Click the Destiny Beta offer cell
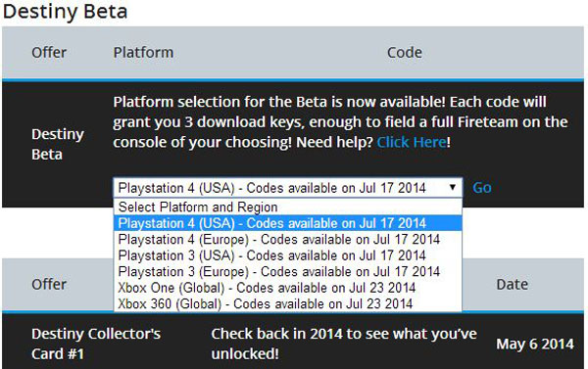Screen dimensions: 588x369 click(x=58, y=144)
